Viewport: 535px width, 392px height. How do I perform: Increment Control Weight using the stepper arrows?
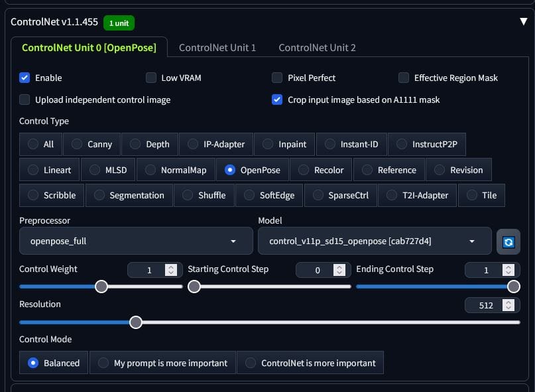coord(171,267)
